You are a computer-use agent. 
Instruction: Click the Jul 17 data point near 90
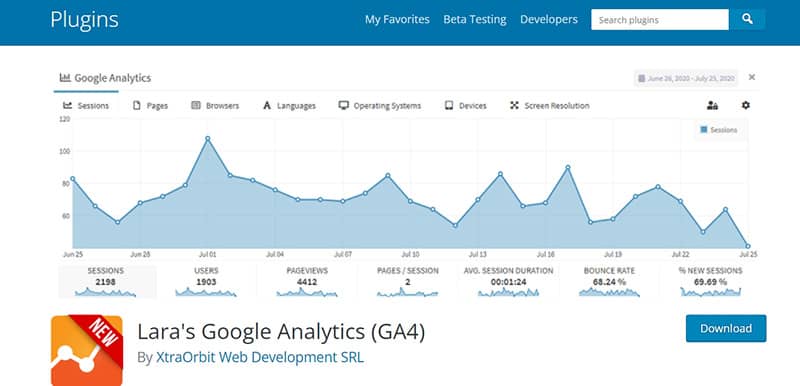coord(568,167)
